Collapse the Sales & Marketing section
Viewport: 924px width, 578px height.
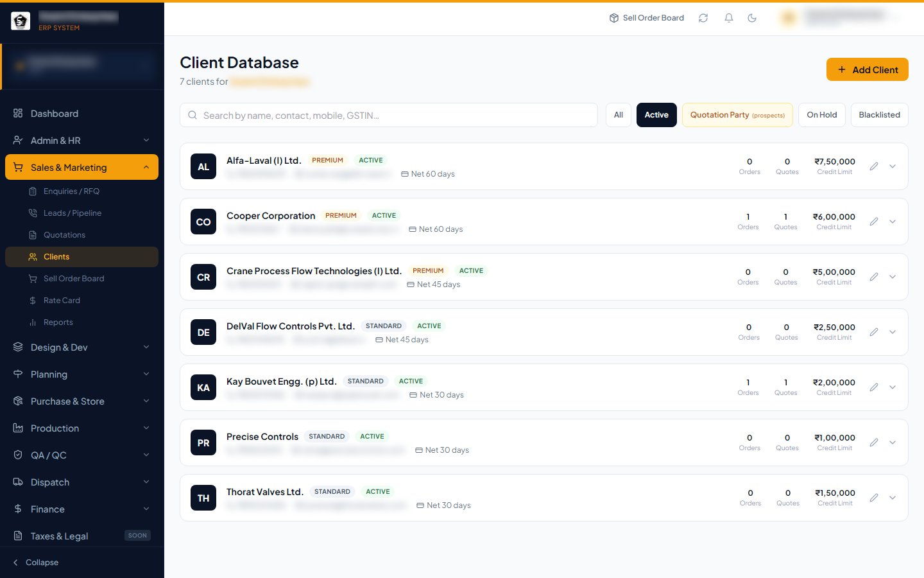click(x=81, y=167)
